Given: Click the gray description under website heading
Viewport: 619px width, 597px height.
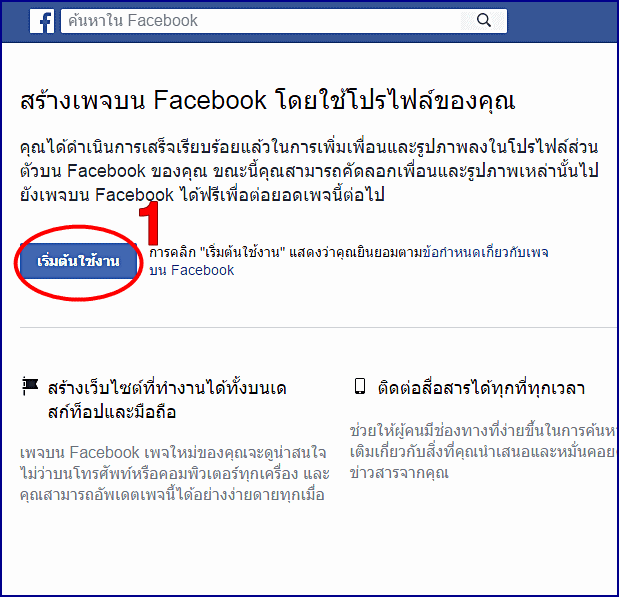Looking at the screenshot, I should point(174,473).
